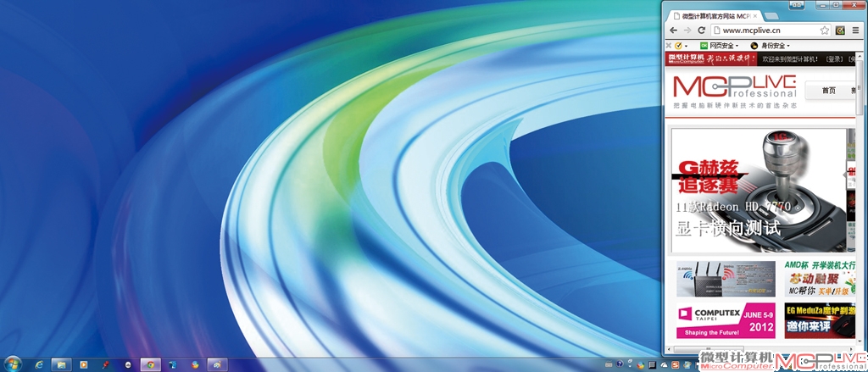
Task: Click the up arrow of page scrollbar
Action: (860, 57)
